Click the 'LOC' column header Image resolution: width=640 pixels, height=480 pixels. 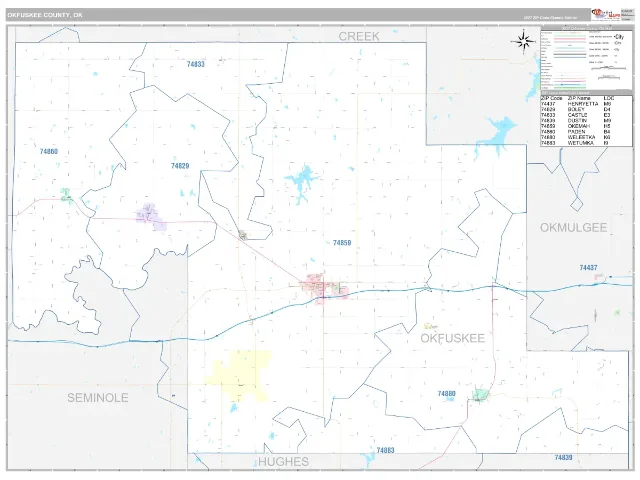(609, 98)
